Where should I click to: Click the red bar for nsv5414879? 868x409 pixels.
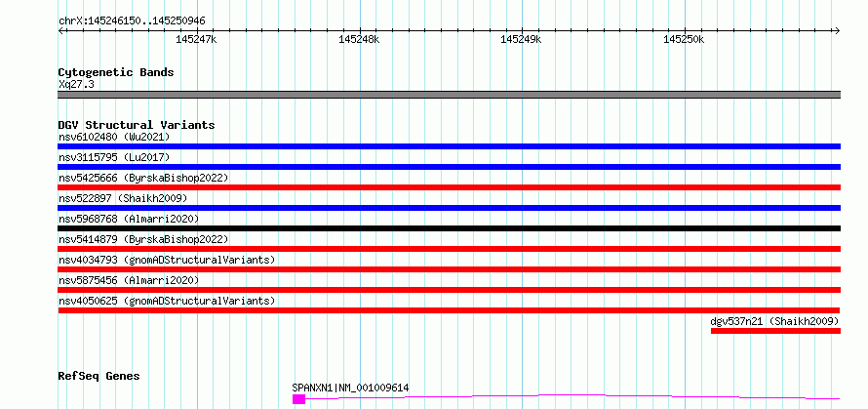450,249
